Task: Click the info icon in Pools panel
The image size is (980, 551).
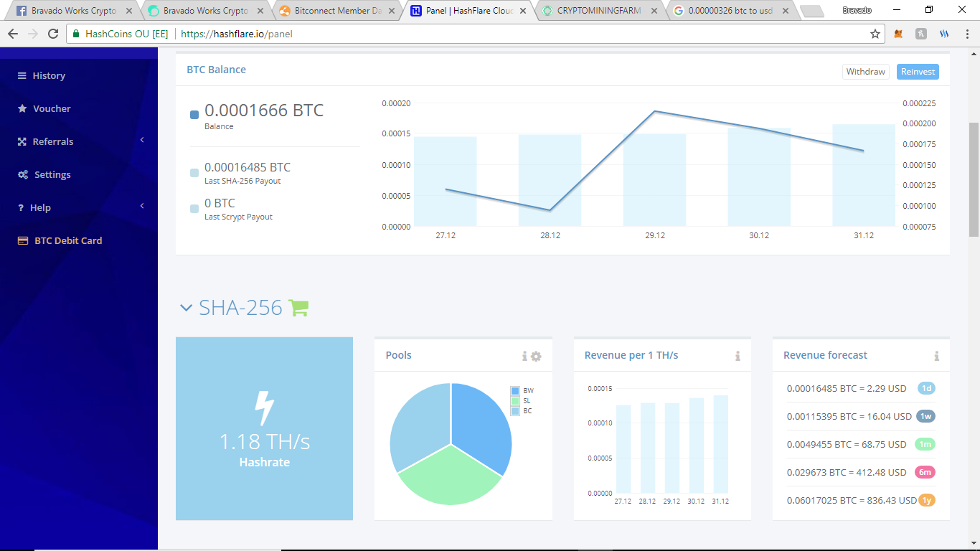Action: pyautogui.click(x=524, y=356)
